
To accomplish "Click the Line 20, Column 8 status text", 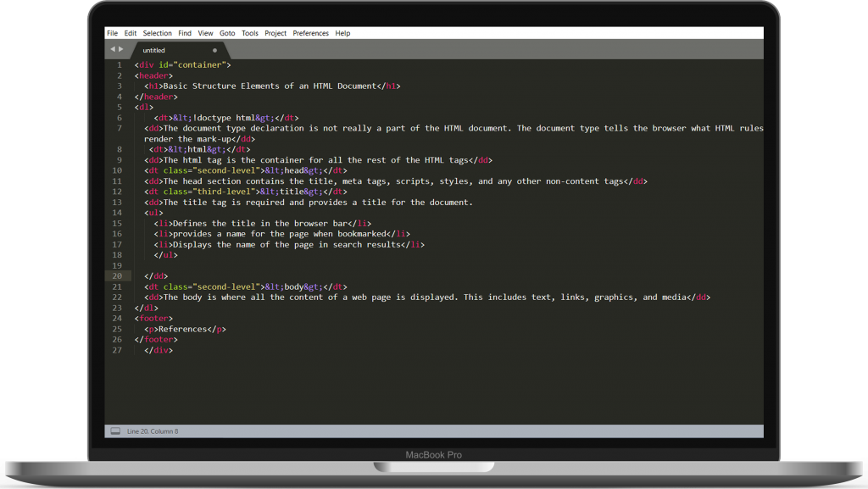I will click(153, 431).
